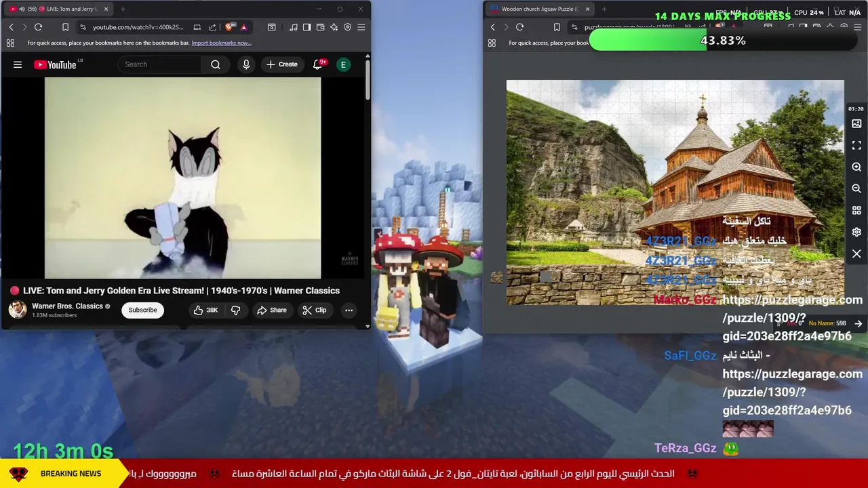Image resolution: width=868 pixels, height=488 pixels.
Task: Click the arrow next to No Name: 598
Action: click(858, 324)
